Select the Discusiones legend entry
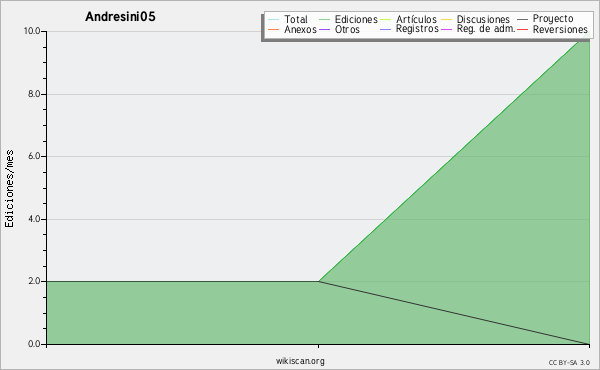 [x=475, y=19]
